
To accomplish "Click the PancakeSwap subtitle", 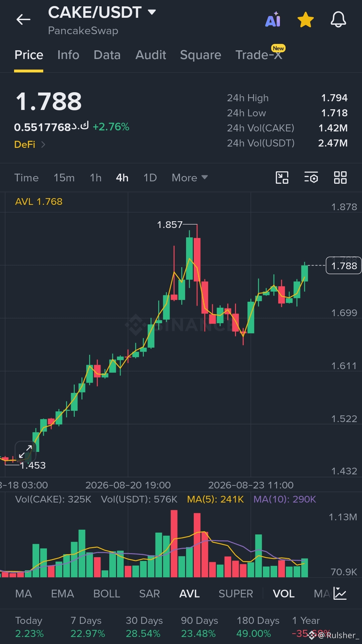I will tap(83, 31).
